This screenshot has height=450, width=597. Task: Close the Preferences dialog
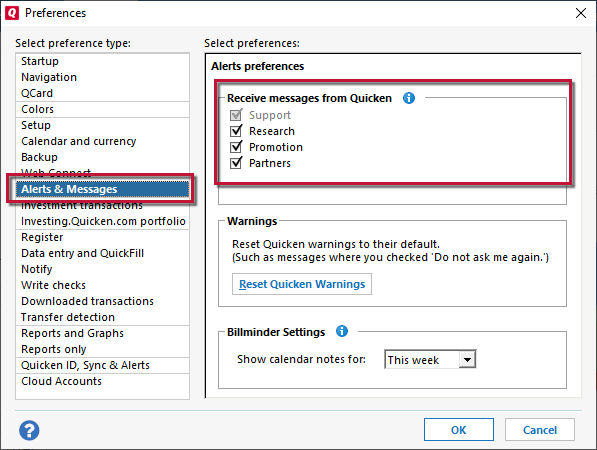point(581,13)
